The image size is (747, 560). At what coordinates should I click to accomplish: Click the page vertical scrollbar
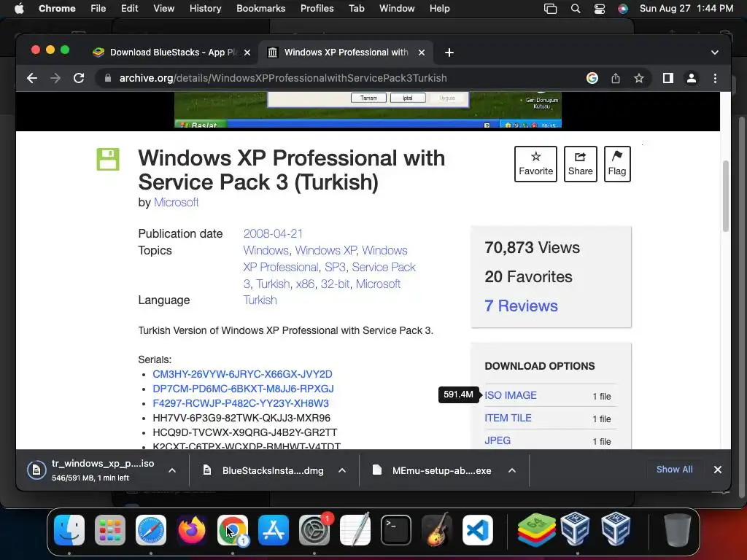(x=726, y=196)
